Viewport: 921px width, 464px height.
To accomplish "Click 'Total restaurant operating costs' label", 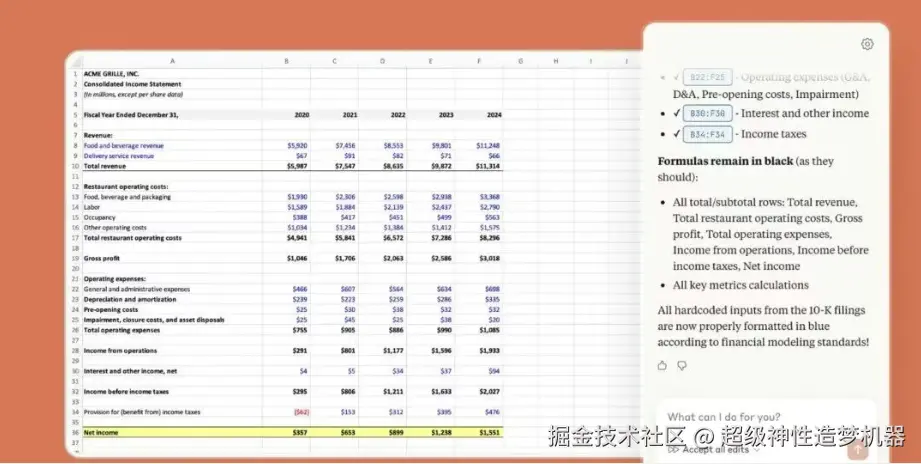I will coord(132,238).
